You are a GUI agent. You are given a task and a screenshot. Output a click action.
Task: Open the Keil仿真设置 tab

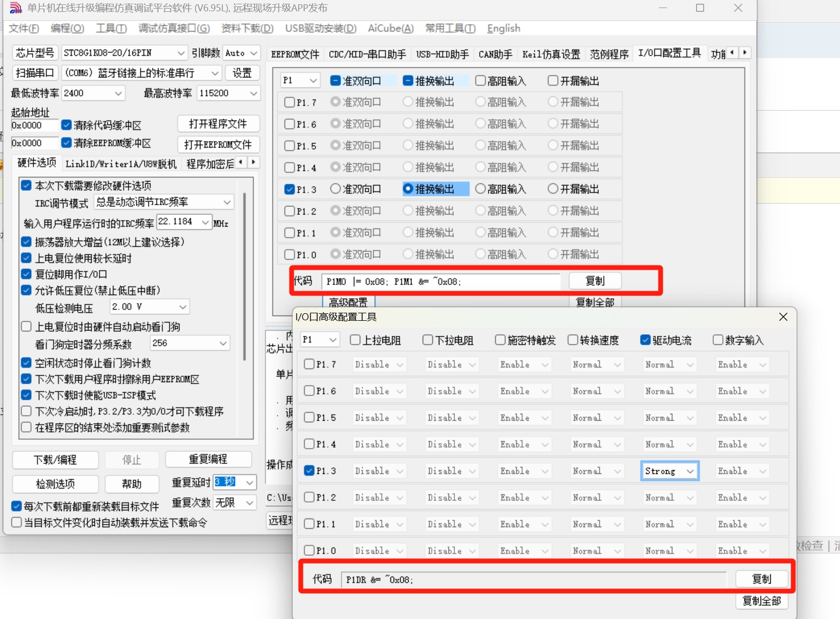pos(551,54)
